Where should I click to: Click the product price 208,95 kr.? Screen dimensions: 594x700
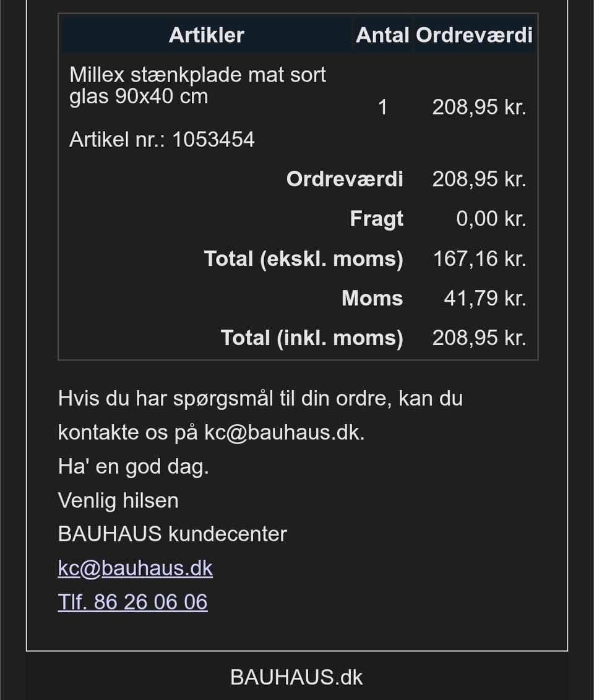pos(479,108)
